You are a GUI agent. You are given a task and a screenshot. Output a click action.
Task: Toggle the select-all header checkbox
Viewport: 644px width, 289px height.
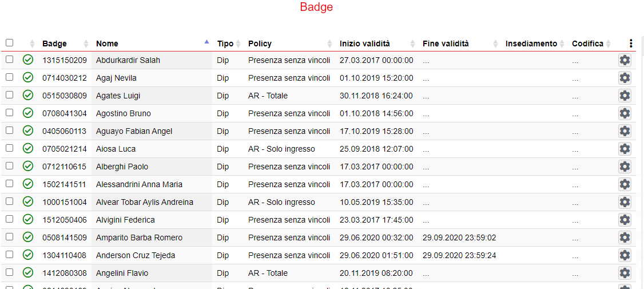pos(9,43)
